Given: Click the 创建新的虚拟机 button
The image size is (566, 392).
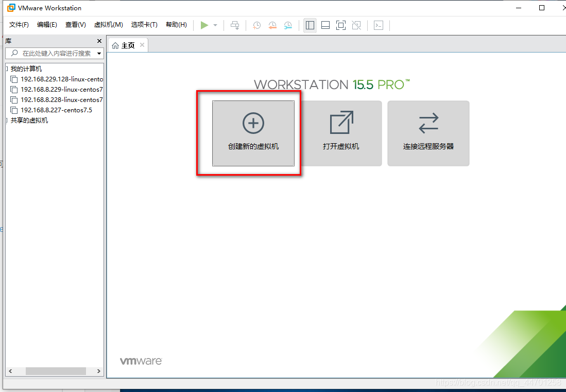Looking at the screenshot, I should tap(253, 133).
